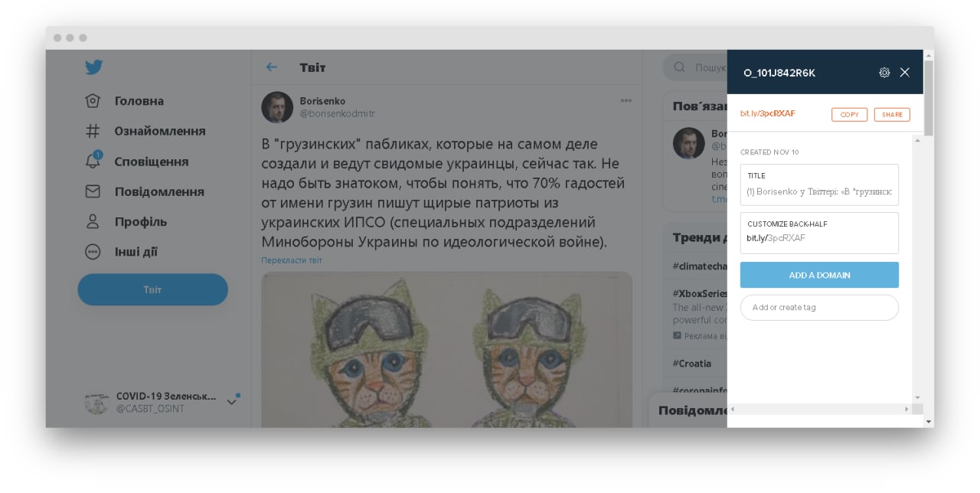The image size is (980, 493).
Task: Expand the tweet's three-dot options menu
Action: click(x=626, y=100)
